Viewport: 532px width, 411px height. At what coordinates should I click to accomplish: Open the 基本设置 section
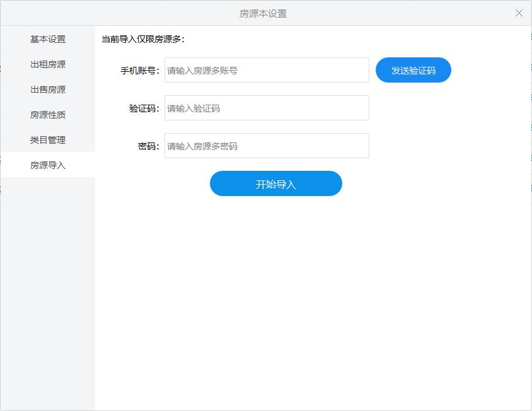coord(48,39)
